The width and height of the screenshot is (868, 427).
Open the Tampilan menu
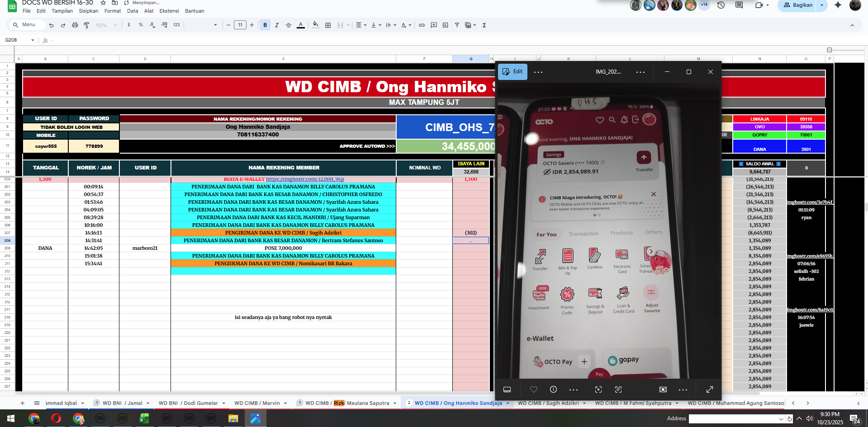62,11
